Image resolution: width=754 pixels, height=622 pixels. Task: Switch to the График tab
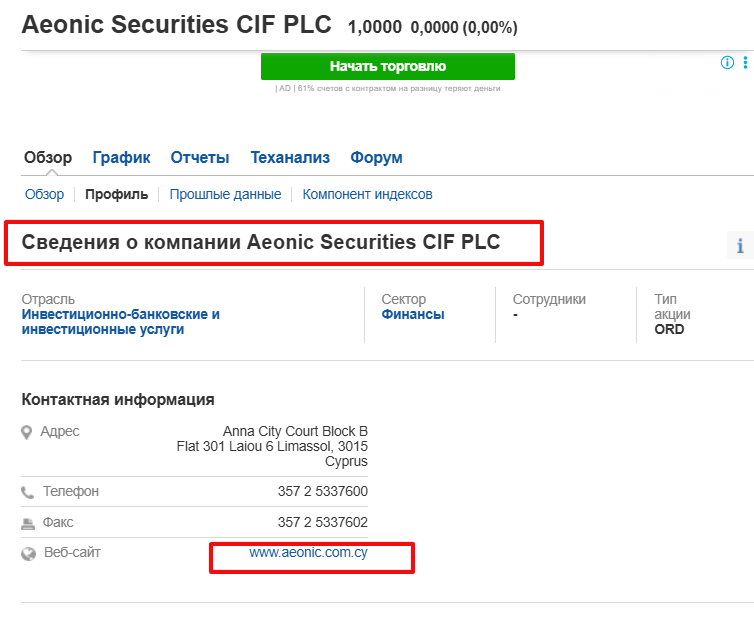point(121,158)
